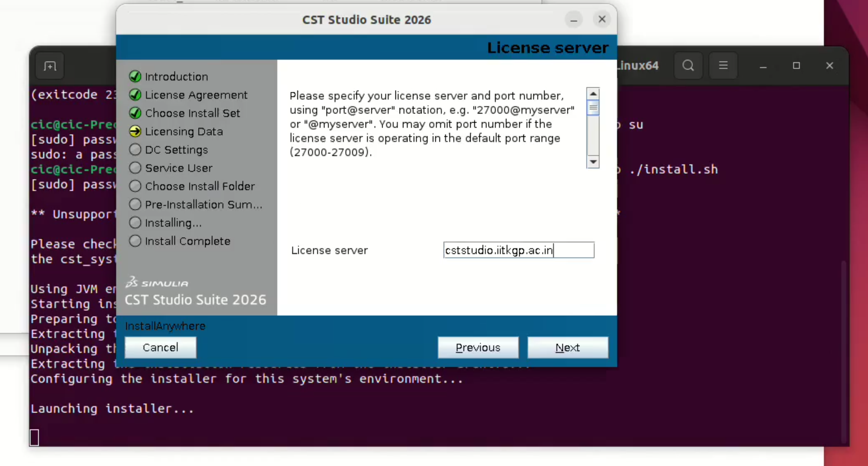Image resolution: width=868 pixels, height=466 pixels.
Task: Click the Pre-Installation Summary step circle
Action: [x=135, y=204]
